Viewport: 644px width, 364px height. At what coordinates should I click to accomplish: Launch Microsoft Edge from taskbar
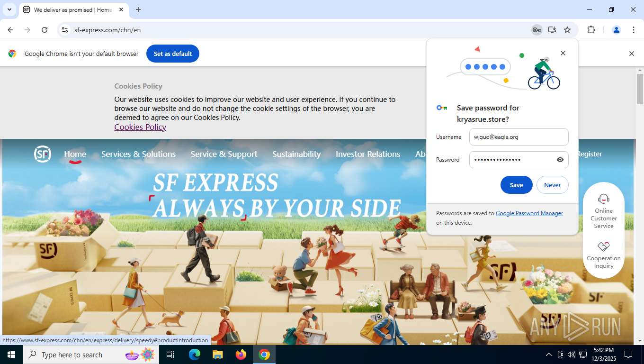[x=195, y=355]
